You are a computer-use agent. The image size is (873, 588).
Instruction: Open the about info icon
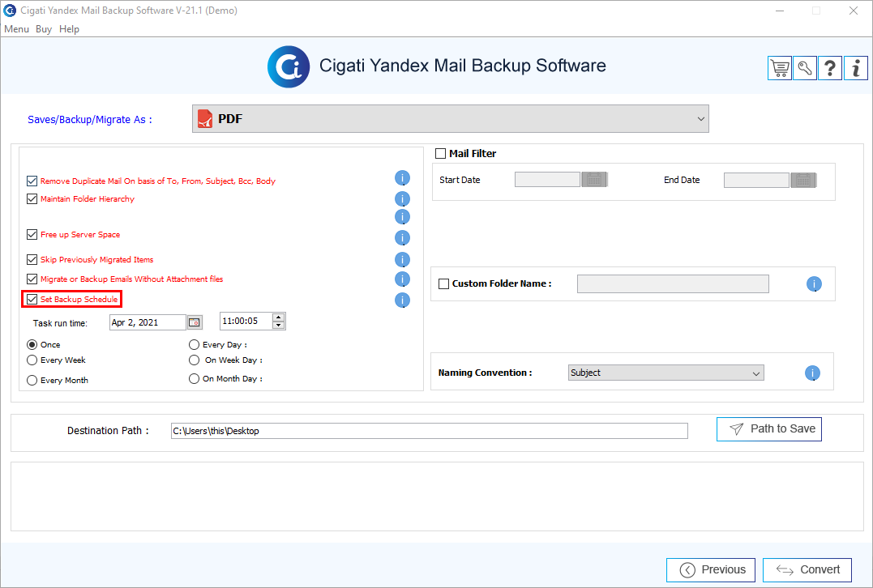856,68
